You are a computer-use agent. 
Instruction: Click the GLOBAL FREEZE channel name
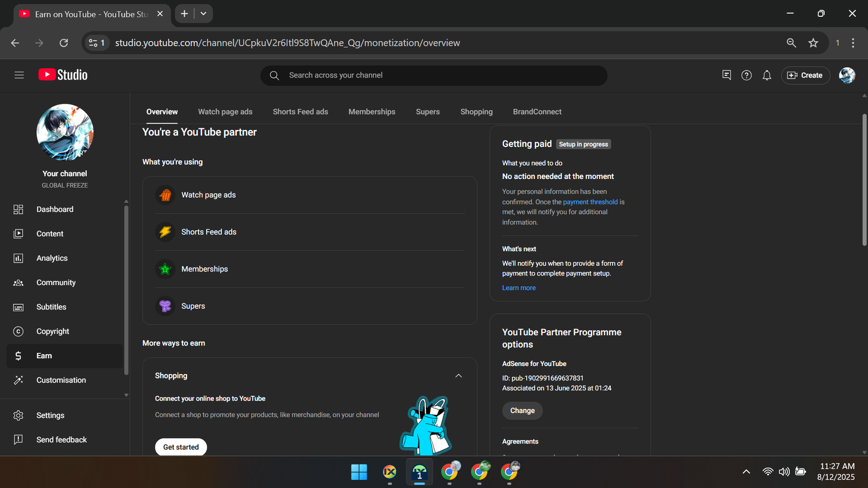coord(65,185)
